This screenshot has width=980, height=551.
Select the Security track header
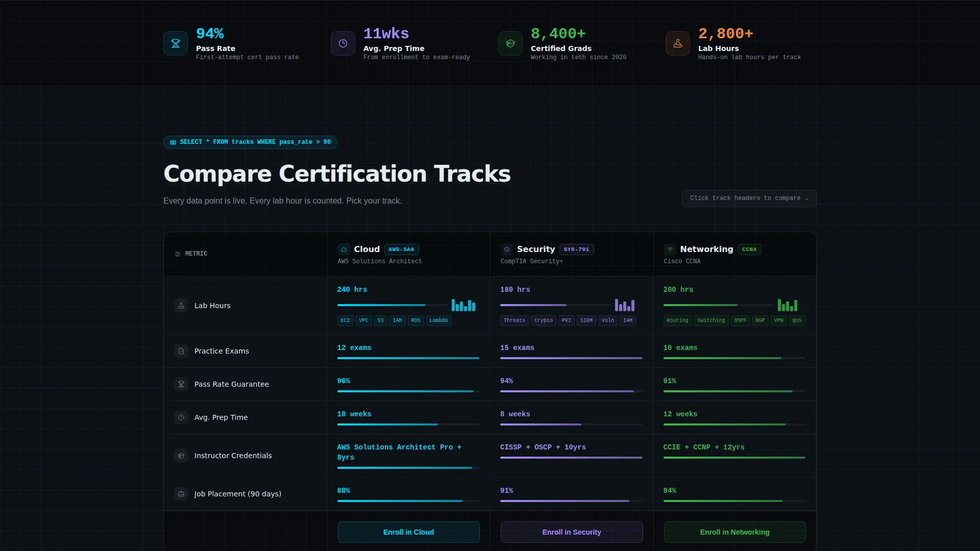coord(572,254)
